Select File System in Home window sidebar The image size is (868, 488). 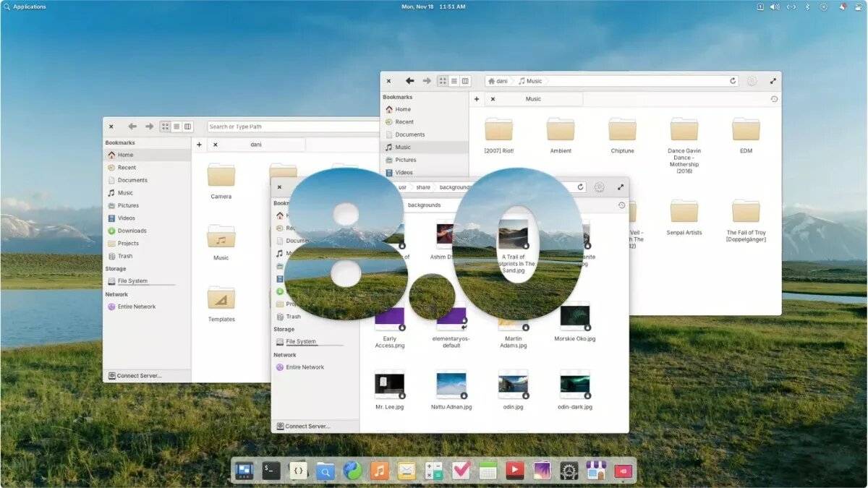pos(147,281)
